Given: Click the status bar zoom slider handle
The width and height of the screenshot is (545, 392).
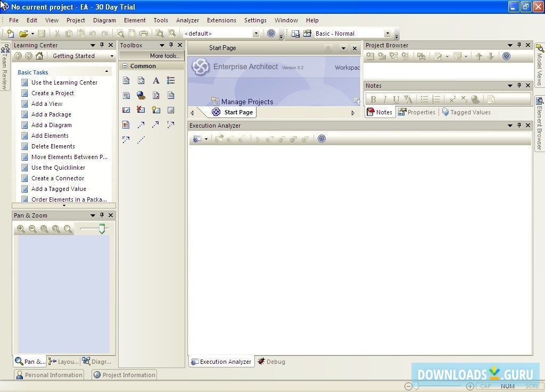Looking at the screenshot, I should point(416,386).
